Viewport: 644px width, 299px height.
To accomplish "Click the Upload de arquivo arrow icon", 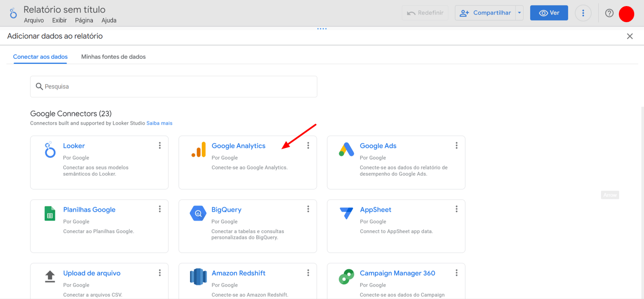I will coord(50,277).
